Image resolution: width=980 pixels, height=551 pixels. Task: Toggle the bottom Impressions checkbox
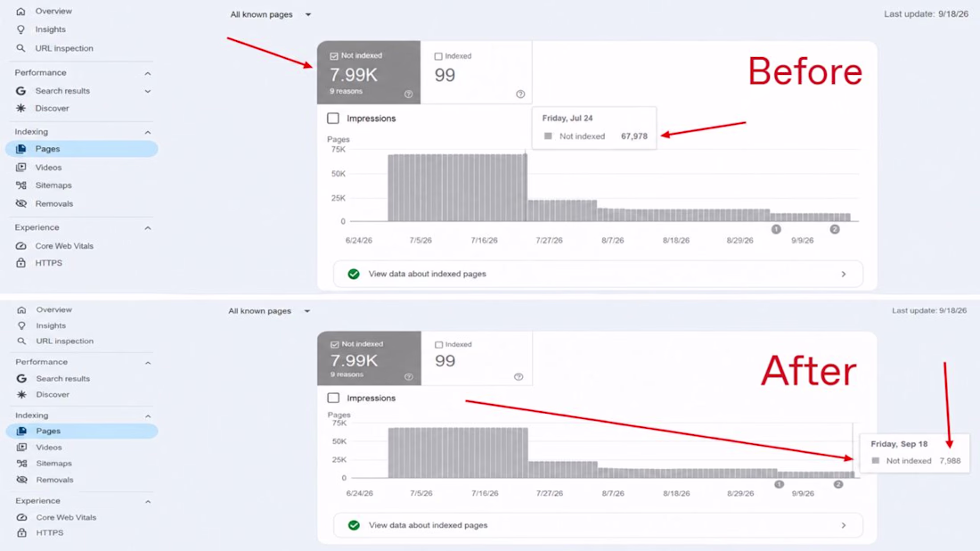click(333, 398)
